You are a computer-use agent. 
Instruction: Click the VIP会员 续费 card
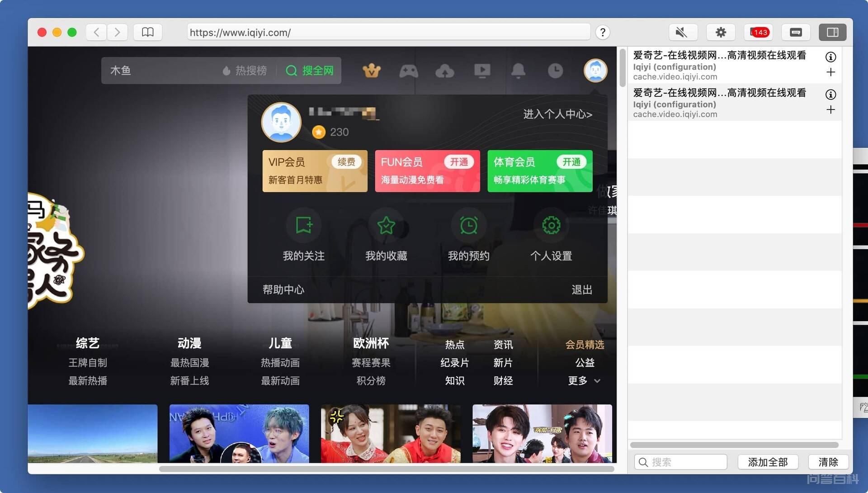[x=315, y=171]
